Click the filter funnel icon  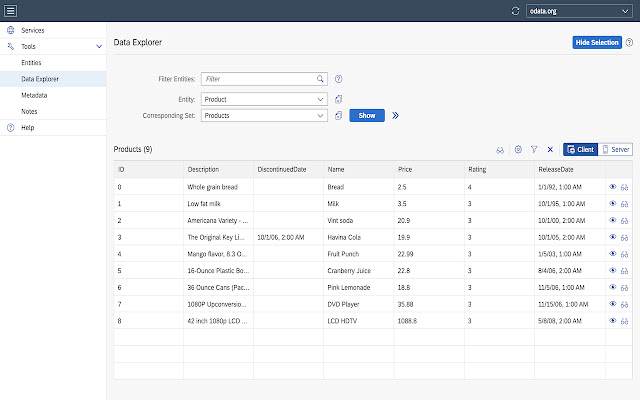534,149
